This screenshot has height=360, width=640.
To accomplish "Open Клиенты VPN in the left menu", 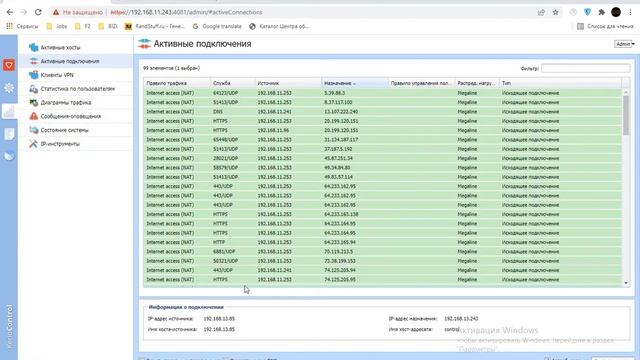I will click(x=57, y=75).
